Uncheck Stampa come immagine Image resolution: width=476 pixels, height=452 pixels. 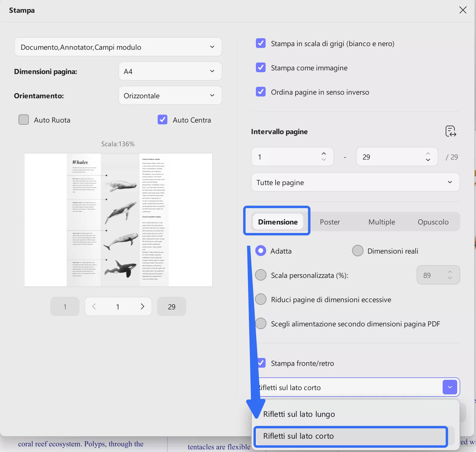pos(261,67)
